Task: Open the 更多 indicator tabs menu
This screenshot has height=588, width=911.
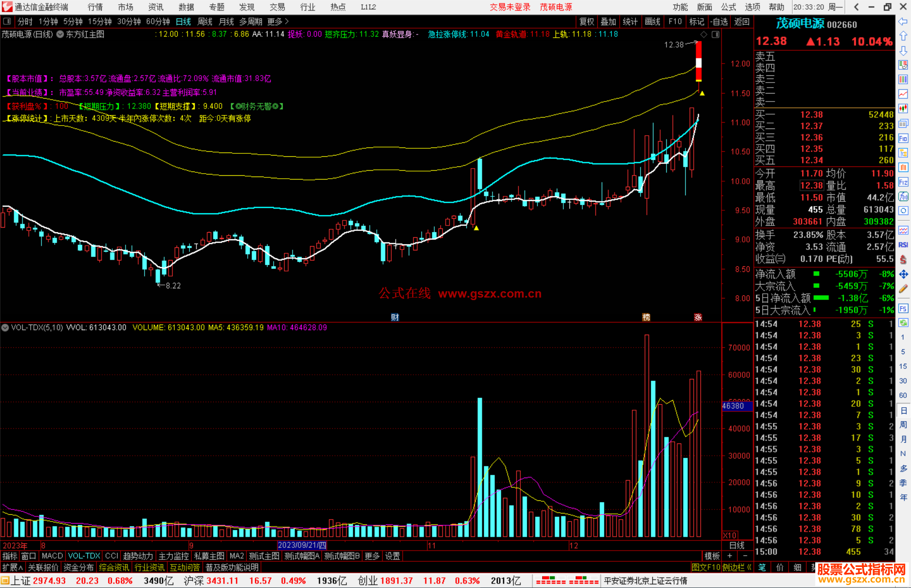Action: click(372, 556)
